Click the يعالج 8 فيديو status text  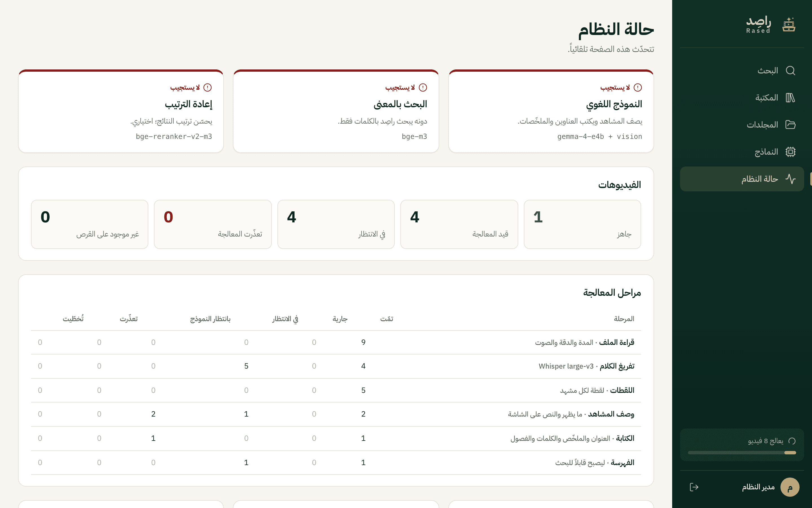pos(766,441)
